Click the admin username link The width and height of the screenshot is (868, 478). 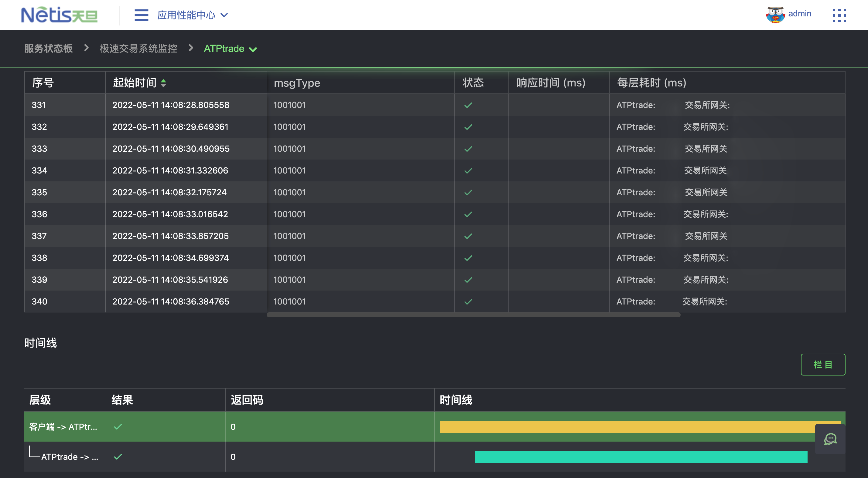[799, 14]
